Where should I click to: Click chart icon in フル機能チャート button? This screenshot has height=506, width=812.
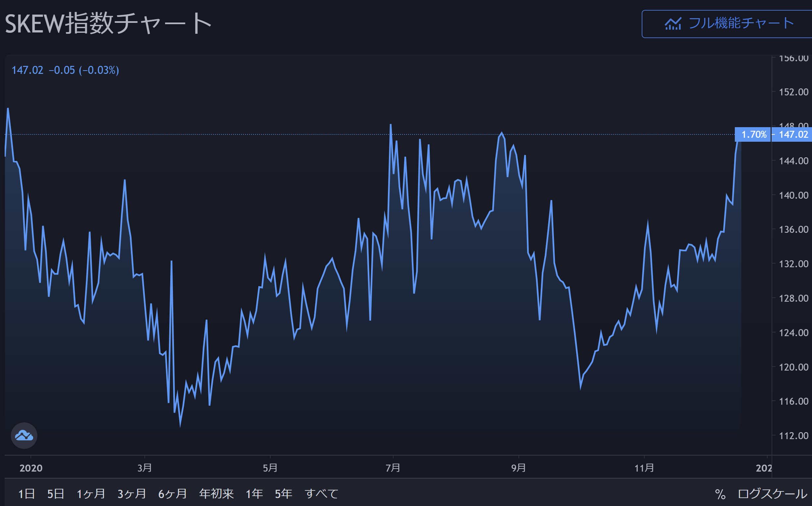click(x=673, y=24)
